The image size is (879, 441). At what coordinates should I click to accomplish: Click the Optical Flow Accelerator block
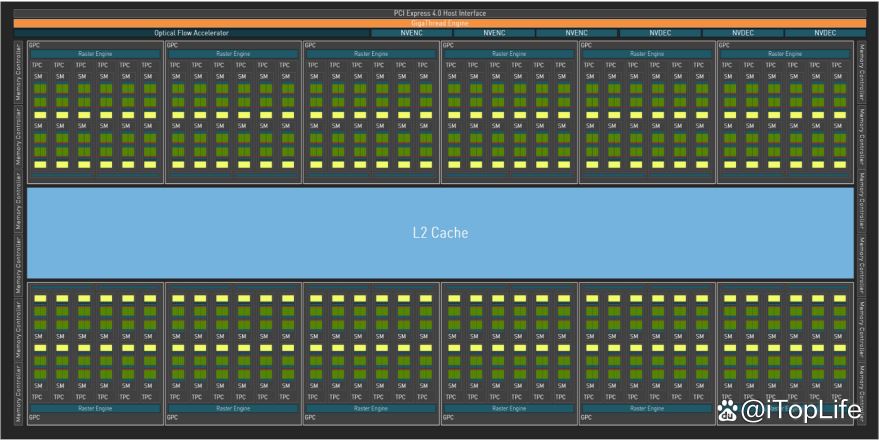click(x=191, y=33)
